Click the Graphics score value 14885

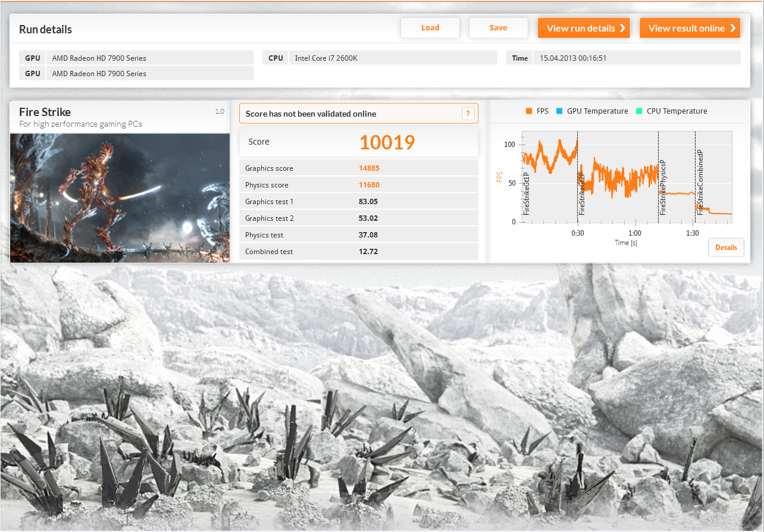click(x=369, y=168)
